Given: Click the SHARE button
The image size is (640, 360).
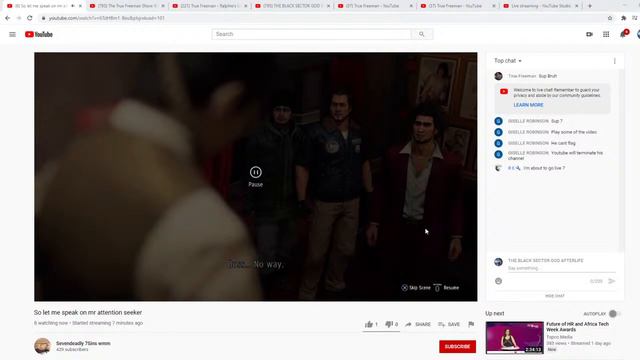Looking at the screenshot, I should 418,324.
